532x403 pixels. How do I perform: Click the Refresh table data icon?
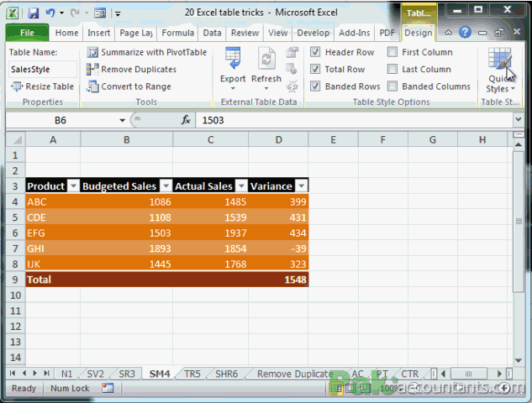(x=266, y=59)
